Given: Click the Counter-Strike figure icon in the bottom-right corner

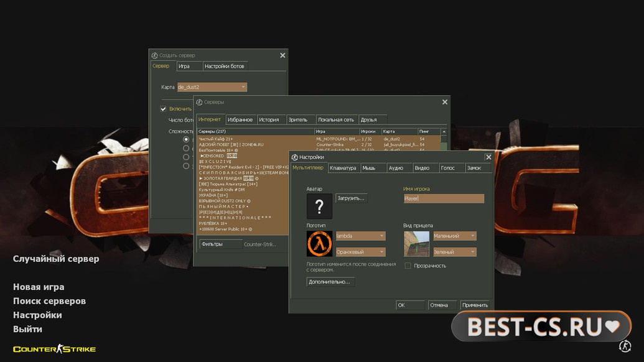Looking at the screenshot, I should coord(625,346).
